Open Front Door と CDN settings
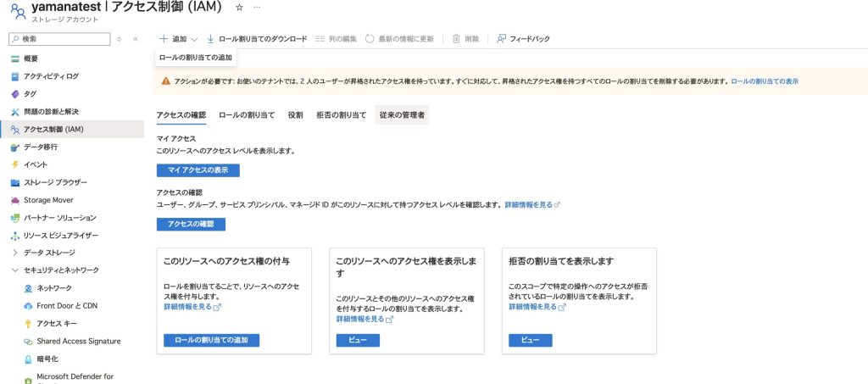The width and height of the screenshot is (868, 384). tap(67, 306)
